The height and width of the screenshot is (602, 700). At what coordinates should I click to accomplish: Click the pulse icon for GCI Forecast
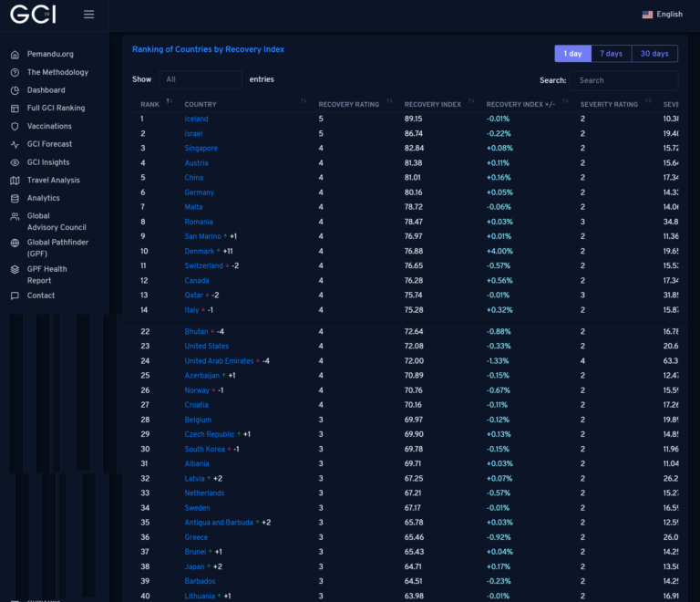click(15, 144)
